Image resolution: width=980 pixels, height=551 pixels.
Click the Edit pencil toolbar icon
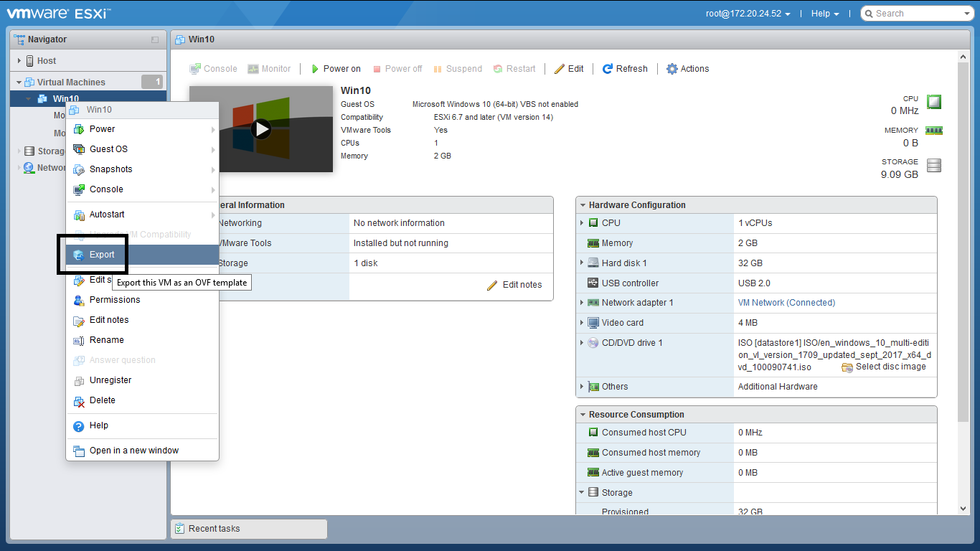coord(560,69)
